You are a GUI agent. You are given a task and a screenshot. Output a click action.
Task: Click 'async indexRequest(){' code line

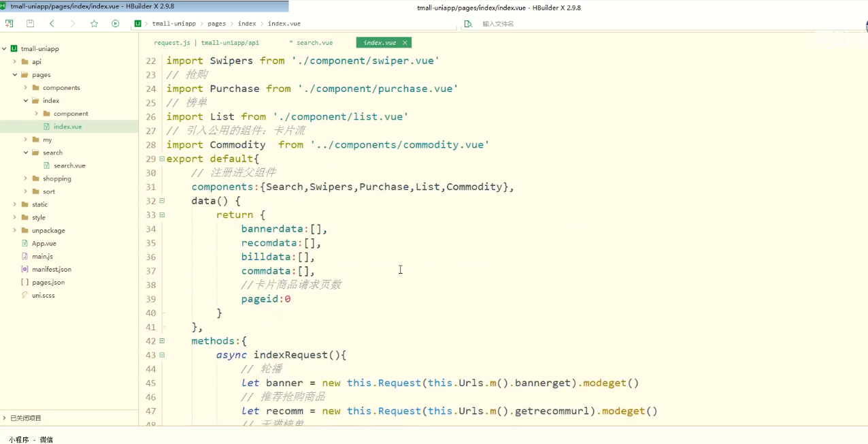(x=282, y=355)
